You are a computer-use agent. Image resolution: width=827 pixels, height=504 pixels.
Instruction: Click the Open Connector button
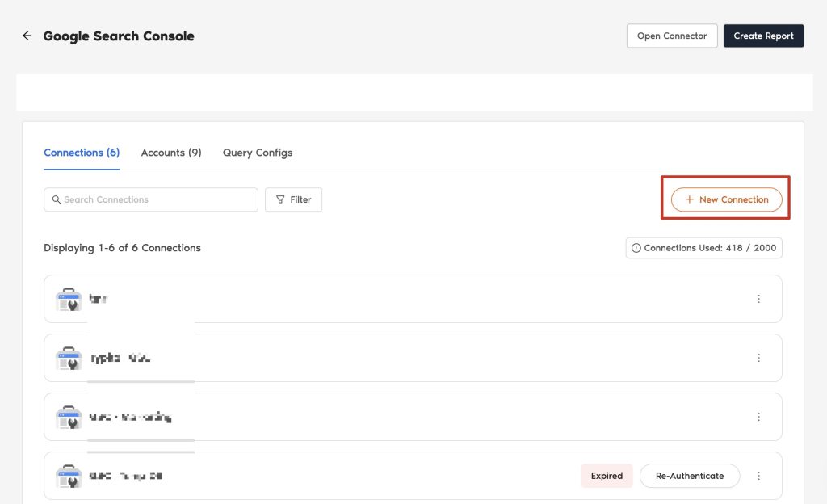click(672, 36)
